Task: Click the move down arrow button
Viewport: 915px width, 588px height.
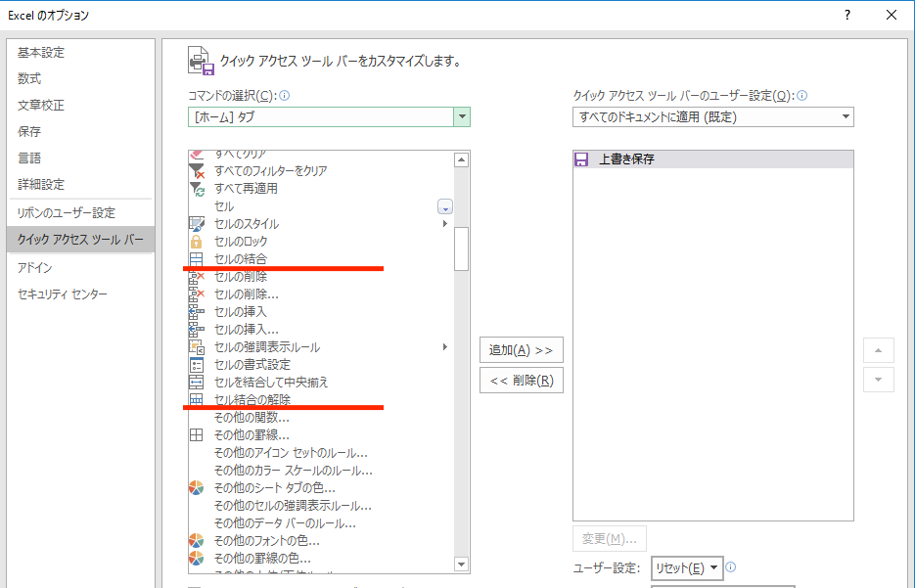Action: coord(878,380)
